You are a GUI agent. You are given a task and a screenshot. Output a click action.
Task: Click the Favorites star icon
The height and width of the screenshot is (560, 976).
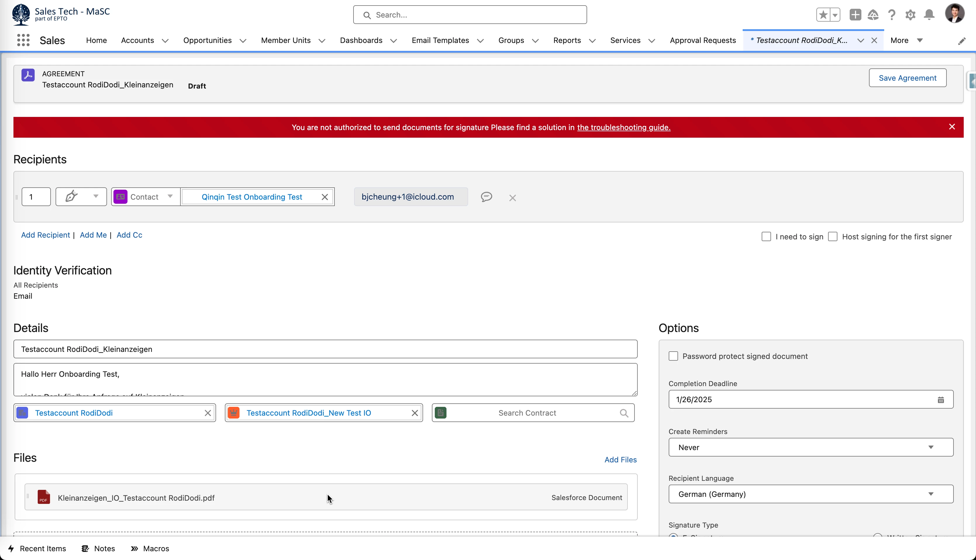click(823, 15)
